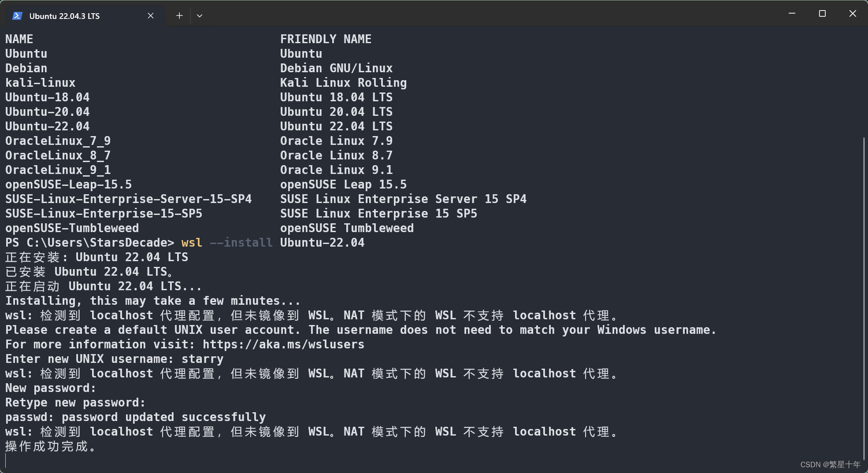Click Installing, this may take a few minutes line

(x=153, y=301)
